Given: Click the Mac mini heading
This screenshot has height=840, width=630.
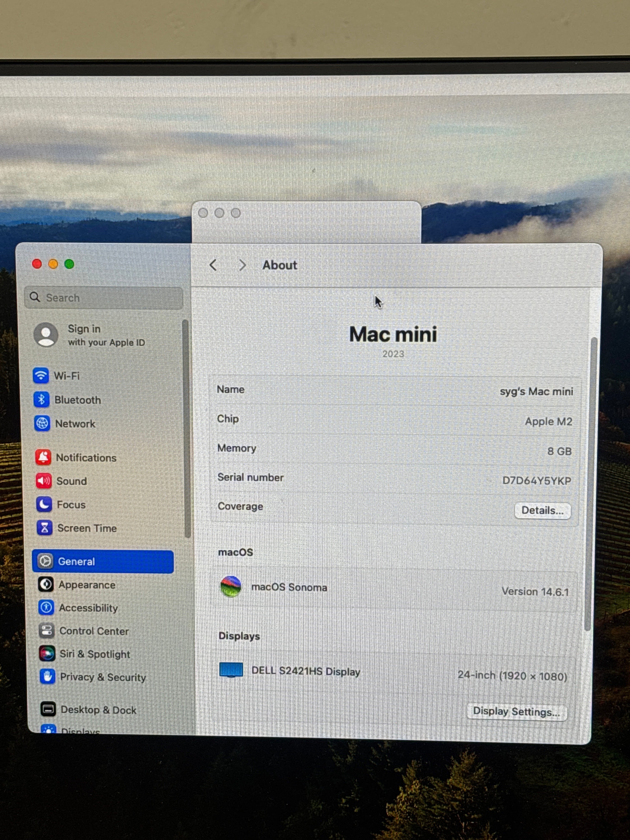Looking at the screenshot, I should [393, 334].
